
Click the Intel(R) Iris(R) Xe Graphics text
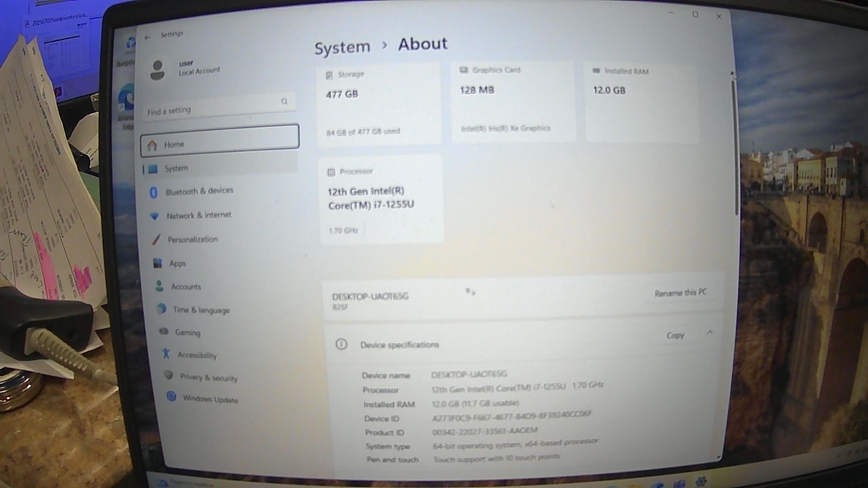tap(506, 129)
